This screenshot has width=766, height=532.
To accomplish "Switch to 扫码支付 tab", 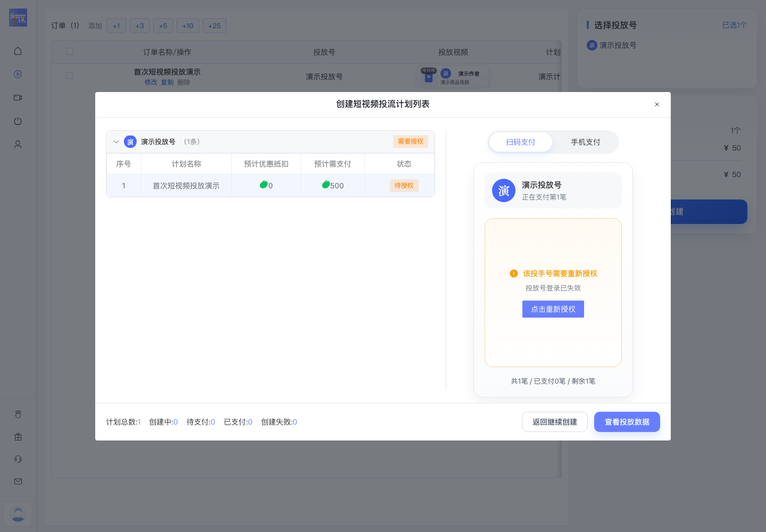I will 521,142.
